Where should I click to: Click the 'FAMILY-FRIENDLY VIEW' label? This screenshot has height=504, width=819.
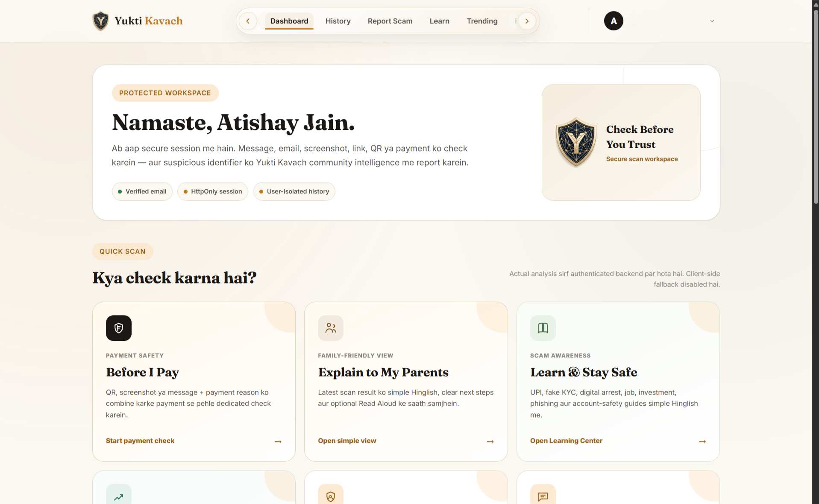pos(355,355)
